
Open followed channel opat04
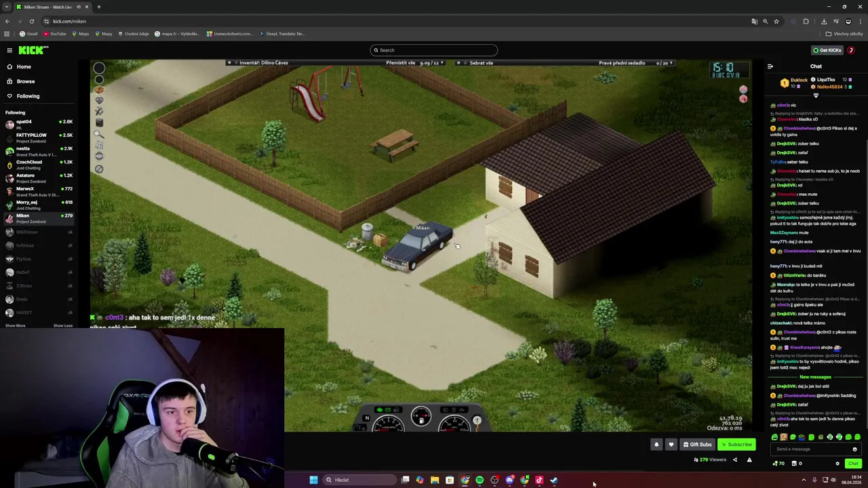click(39, 124)
